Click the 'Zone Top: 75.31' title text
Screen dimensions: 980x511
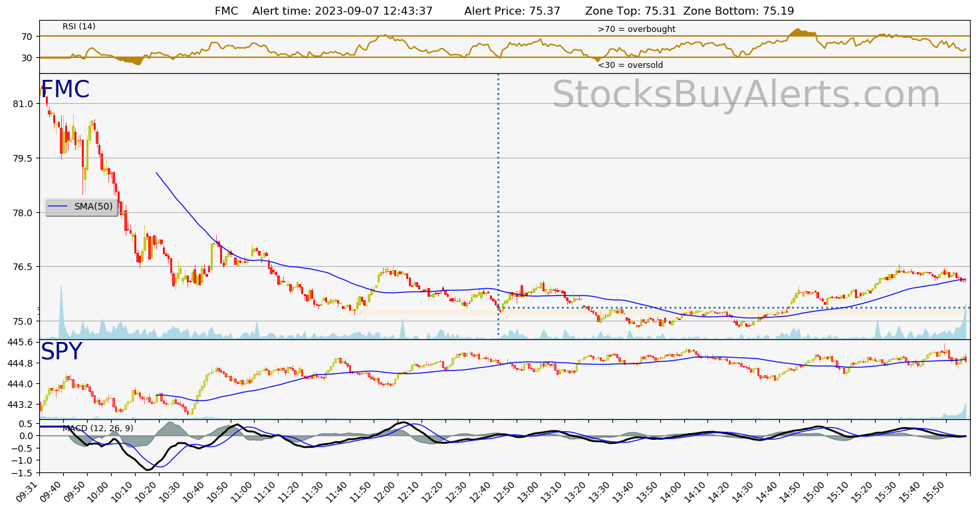coord(630,11)
